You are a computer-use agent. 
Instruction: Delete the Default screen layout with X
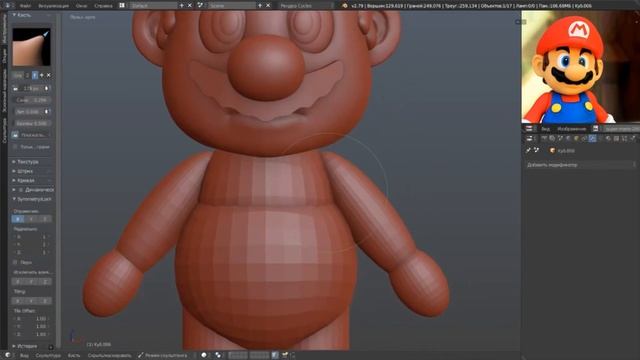[189, 6]
